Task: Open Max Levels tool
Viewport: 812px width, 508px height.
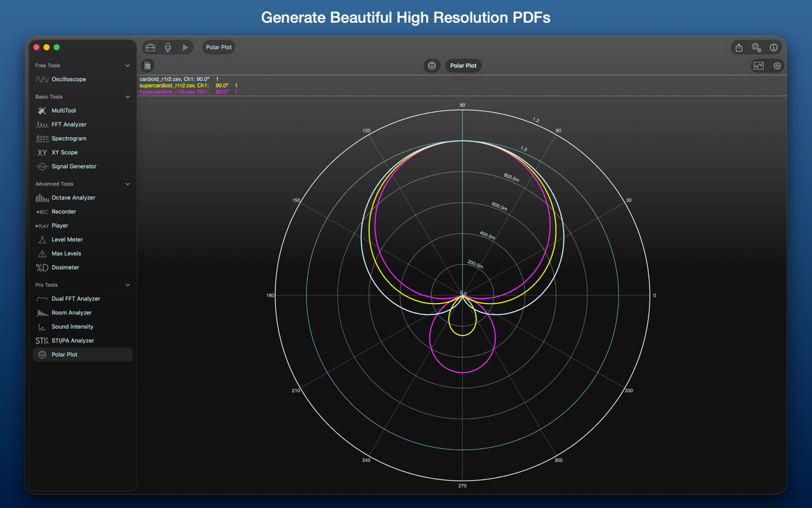Action: [82, 253]
